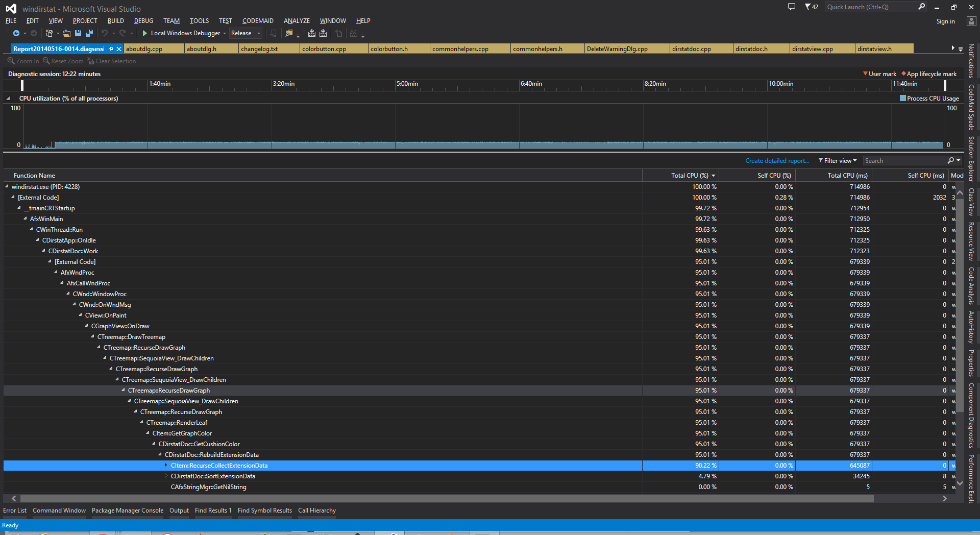Open the Error List tab
The image size is (980, 535).
15,510
